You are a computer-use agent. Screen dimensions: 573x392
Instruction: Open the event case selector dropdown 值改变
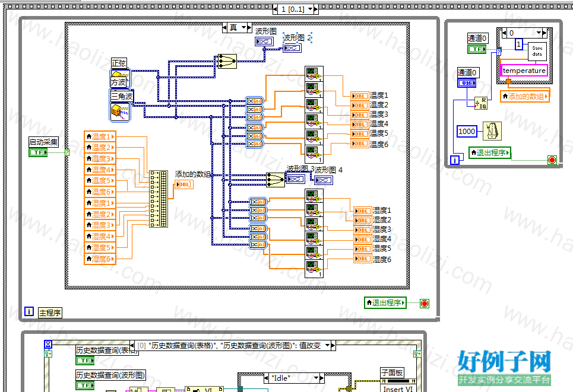(x=327, y=345)
